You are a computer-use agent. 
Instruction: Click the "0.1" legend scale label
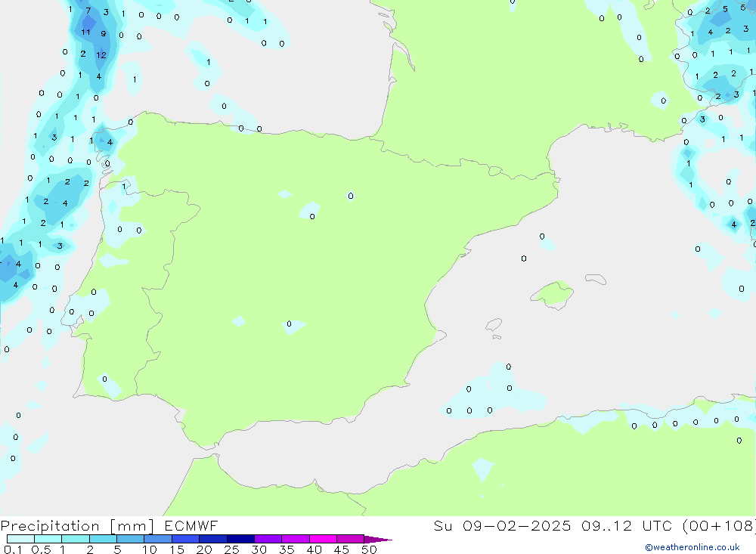[x=13, y=549]
